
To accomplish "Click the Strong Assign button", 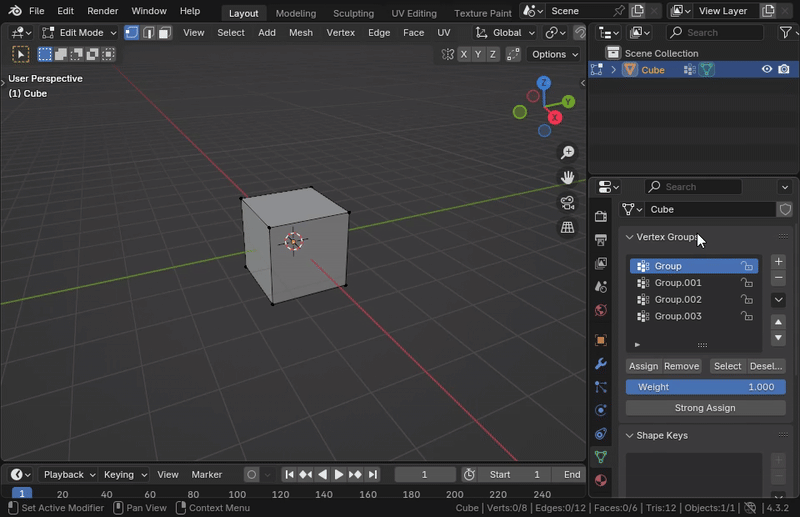I will click(705, 408).
